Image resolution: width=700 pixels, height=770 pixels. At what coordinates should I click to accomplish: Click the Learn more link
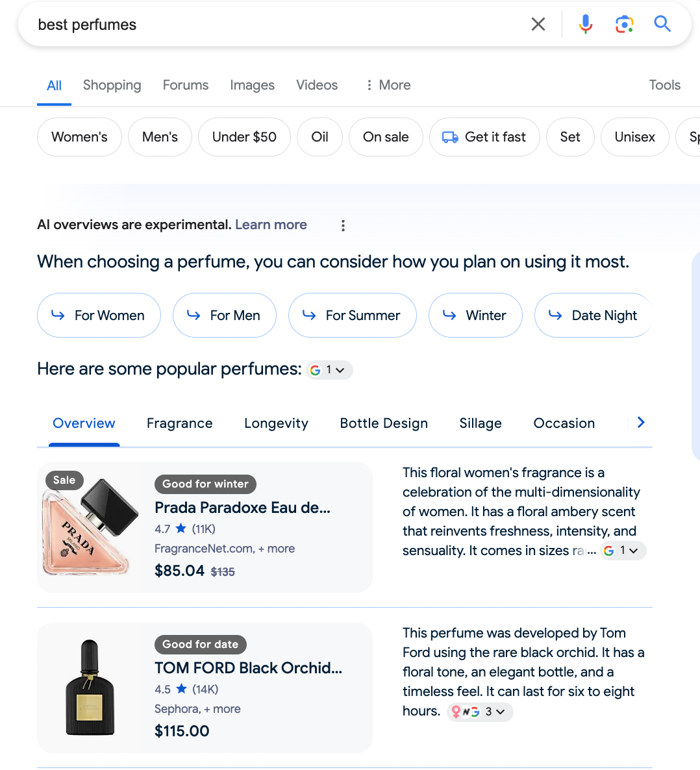[271, 225]
